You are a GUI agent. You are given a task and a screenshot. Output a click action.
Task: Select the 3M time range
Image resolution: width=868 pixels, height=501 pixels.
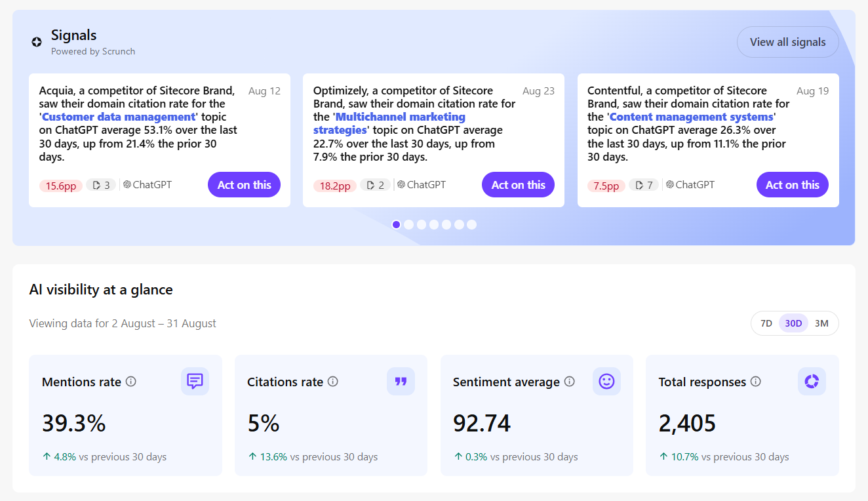point(821,323)
